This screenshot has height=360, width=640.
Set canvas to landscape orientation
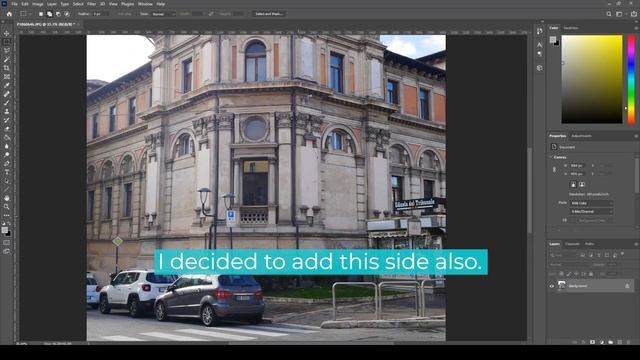pos(582,184)
